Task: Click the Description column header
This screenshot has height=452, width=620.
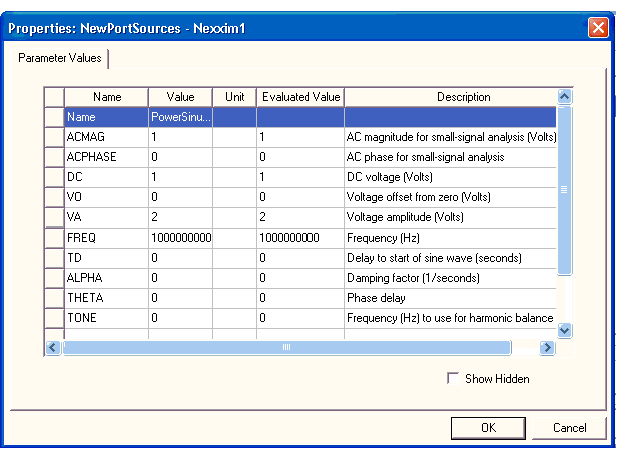Action: 451,97
